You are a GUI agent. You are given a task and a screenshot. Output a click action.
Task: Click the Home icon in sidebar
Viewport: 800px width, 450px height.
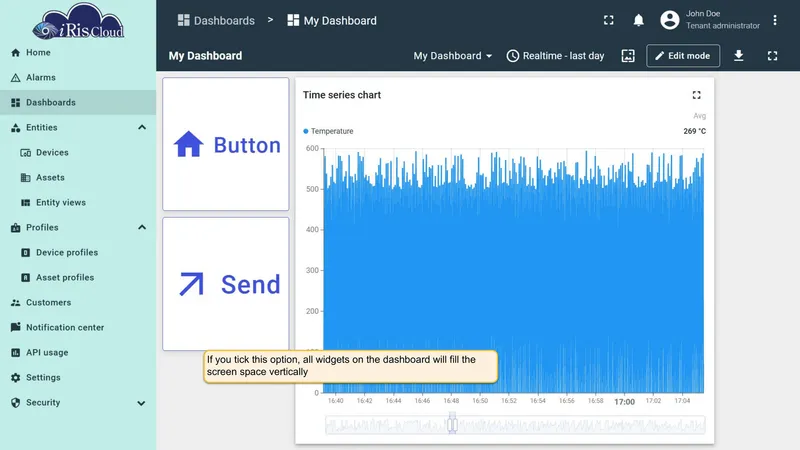point(15,53)
